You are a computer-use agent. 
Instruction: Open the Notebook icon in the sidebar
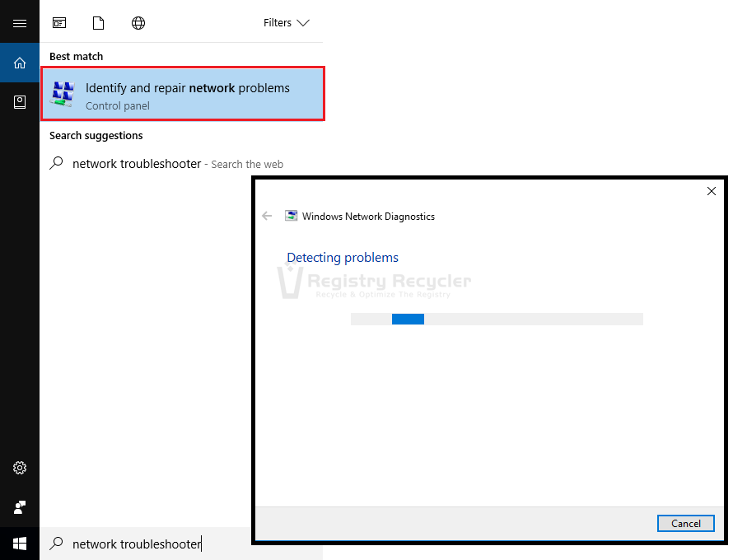[20, 102]
